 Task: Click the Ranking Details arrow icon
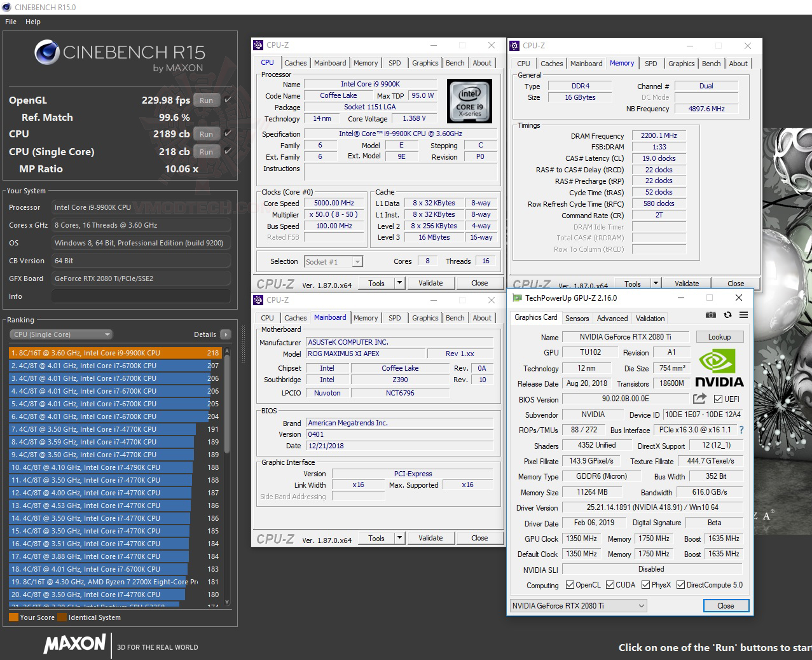[225, 334]
